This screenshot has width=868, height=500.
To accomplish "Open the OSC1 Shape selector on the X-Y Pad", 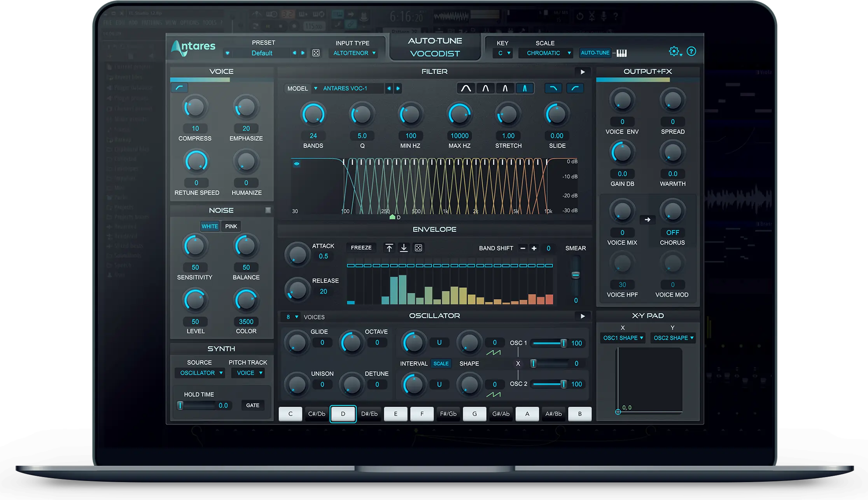I will [x=622, y=338].
